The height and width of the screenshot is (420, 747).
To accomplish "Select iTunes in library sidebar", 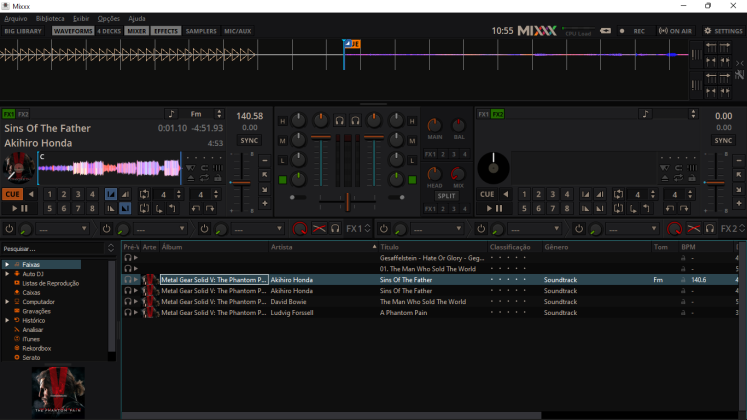I will pos(31,339).
